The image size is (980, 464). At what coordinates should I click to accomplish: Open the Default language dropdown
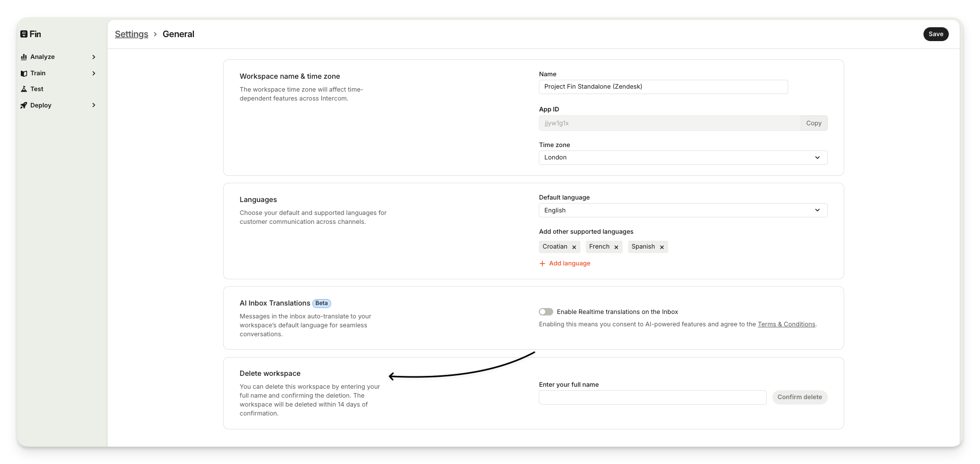pyautogui.click(x=683, y=210)
